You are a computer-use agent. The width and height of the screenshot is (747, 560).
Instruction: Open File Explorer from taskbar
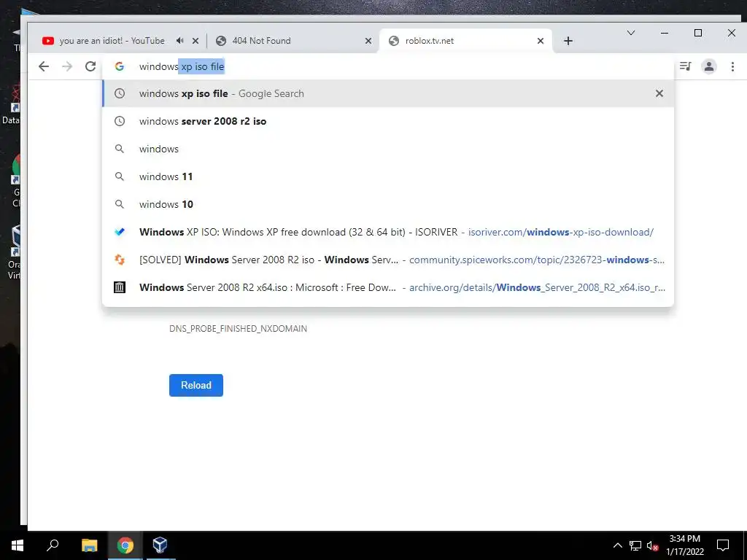[89, 545]
